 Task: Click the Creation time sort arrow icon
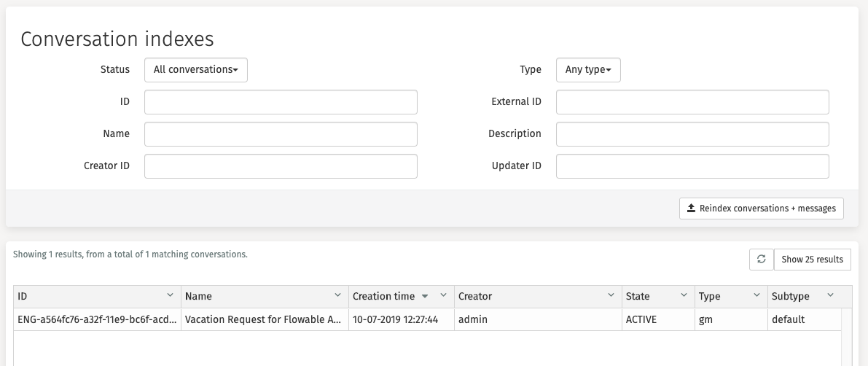pos(425,297)
